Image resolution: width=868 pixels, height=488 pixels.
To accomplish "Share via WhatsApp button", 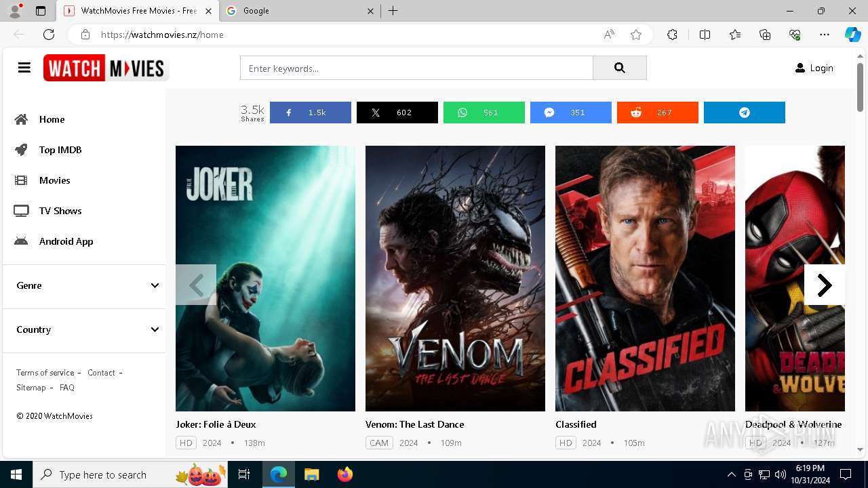I will click(x=484, y=113).
